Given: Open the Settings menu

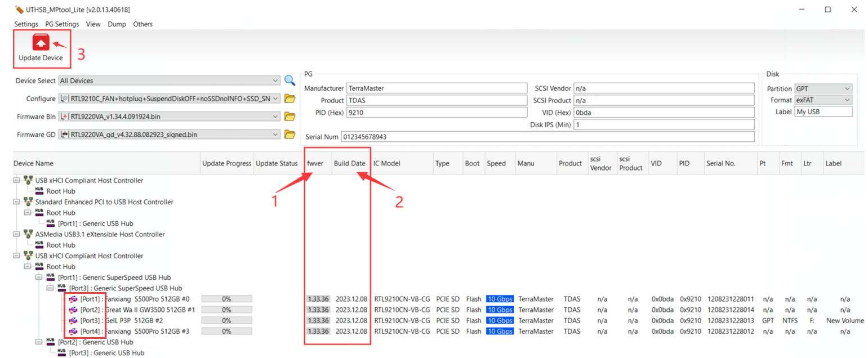Looking at the screenshot, I should tap(26, 24).
